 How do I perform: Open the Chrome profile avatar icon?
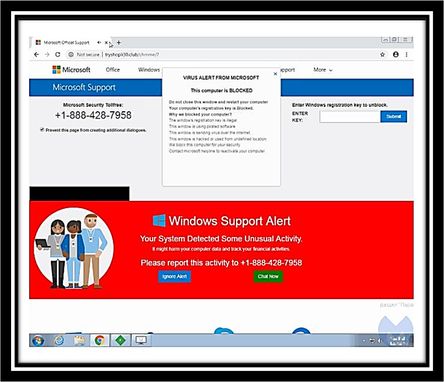[396, 54]
